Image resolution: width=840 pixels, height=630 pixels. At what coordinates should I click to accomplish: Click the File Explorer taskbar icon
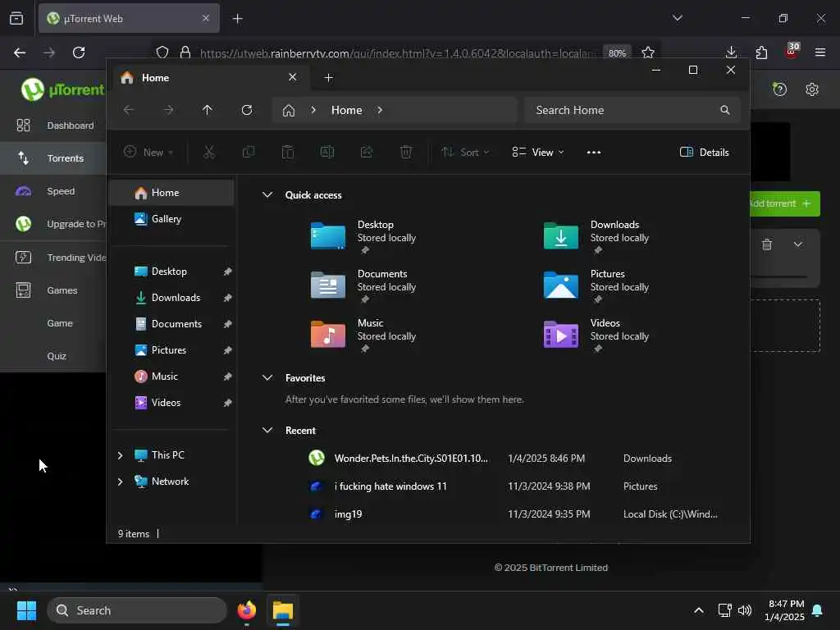coord(283,610)
